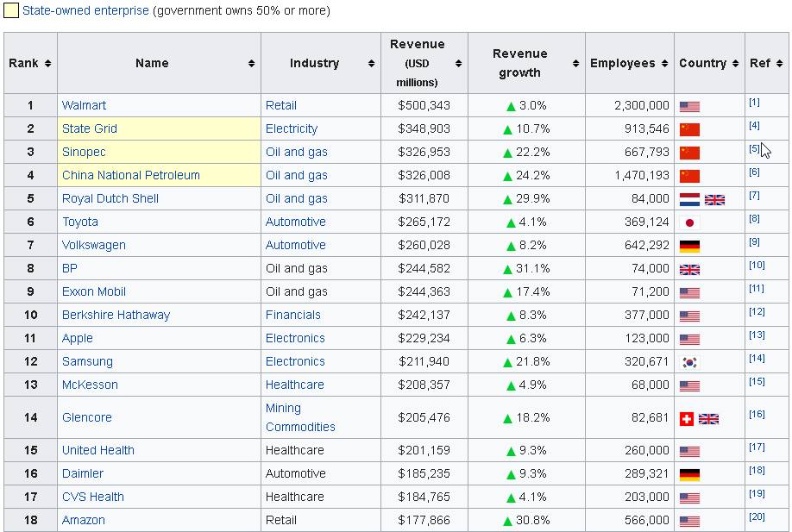Sort the table by Industry column

click(x=320, y=63)
